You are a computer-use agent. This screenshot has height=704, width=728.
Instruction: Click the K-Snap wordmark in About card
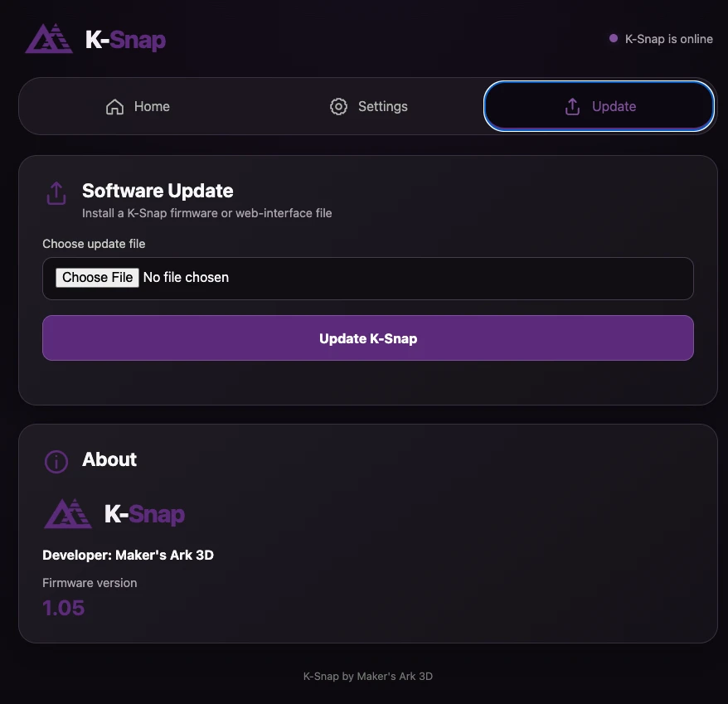[x=144, y=515]
